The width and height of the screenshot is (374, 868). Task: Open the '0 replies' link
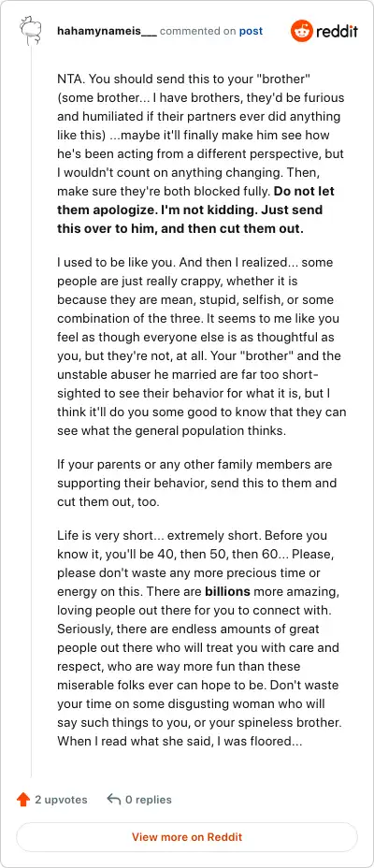click(149, 800)
